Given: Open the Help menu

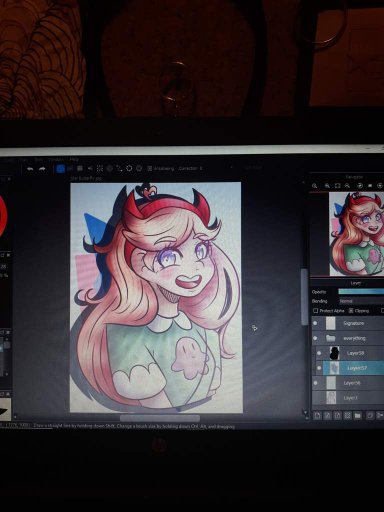Looking at the screenshot, I should click(x=74, y=160).
